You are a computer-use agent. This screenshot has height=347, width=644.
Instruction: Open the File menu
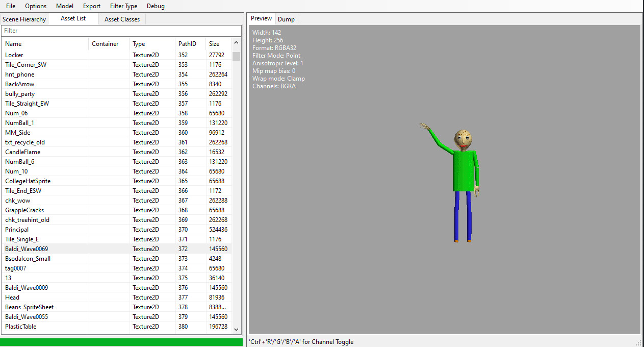[x=11, y=6]
